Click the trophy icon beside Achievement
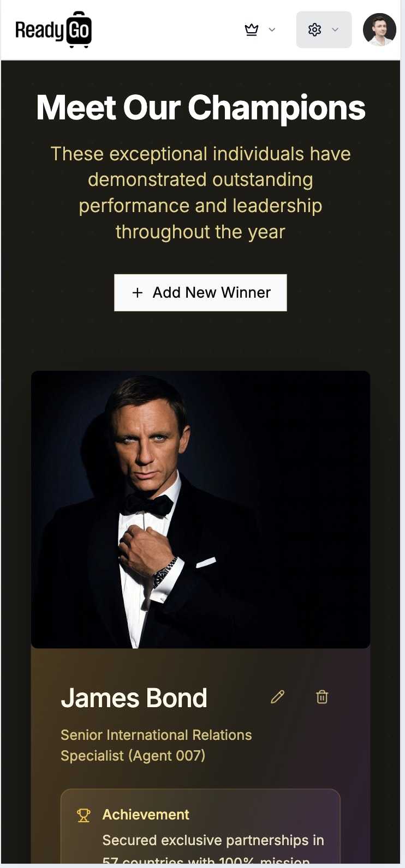Viewport: 405px width, 868px height. point(84,815)
